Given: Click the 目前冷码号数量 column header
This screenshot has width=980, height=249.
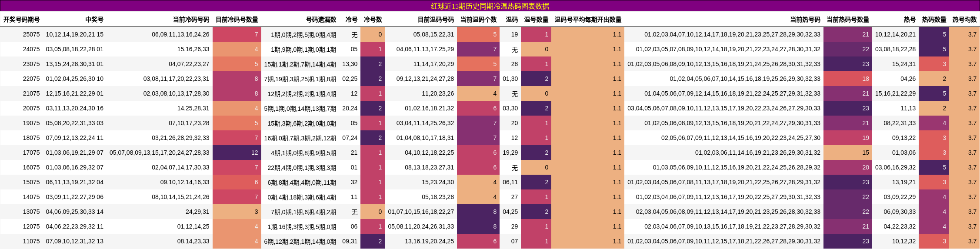Looking at the screenshot, I should click(237, 20).
